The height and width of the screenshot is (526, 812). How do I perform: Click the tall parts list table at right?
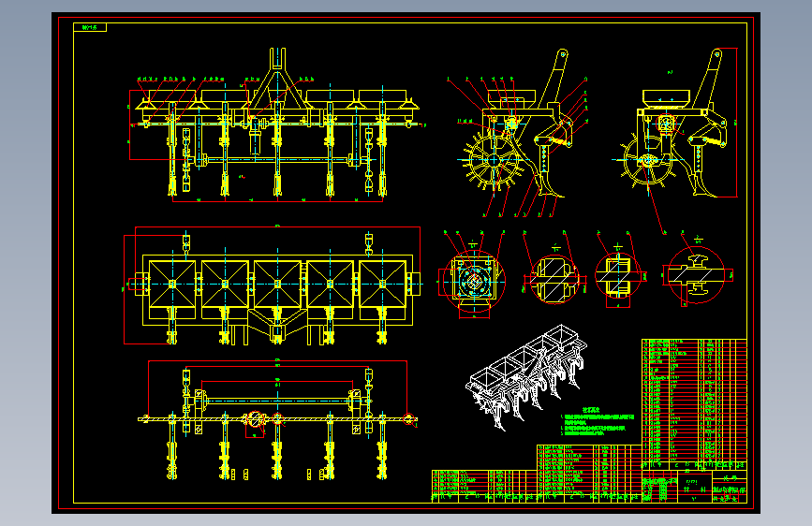[694, 403]
